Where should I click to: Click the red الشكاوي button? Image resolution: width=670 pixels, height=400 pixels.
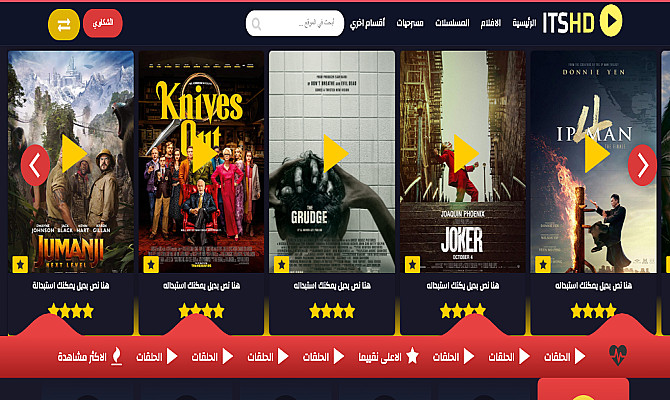(x=103, y=23)
